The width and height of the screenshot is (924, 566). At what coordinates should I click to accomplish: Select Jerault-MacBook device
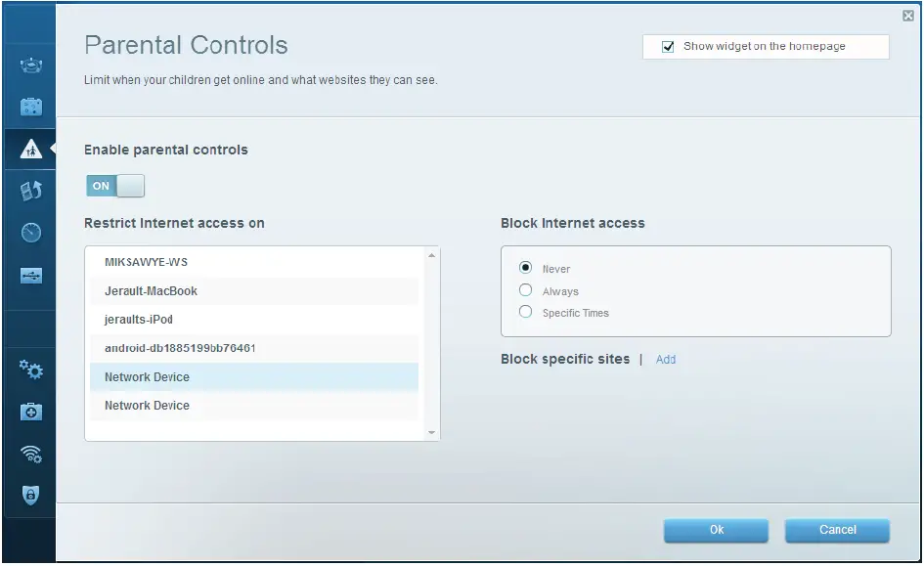pyautogui.click(x=254, y=291)
